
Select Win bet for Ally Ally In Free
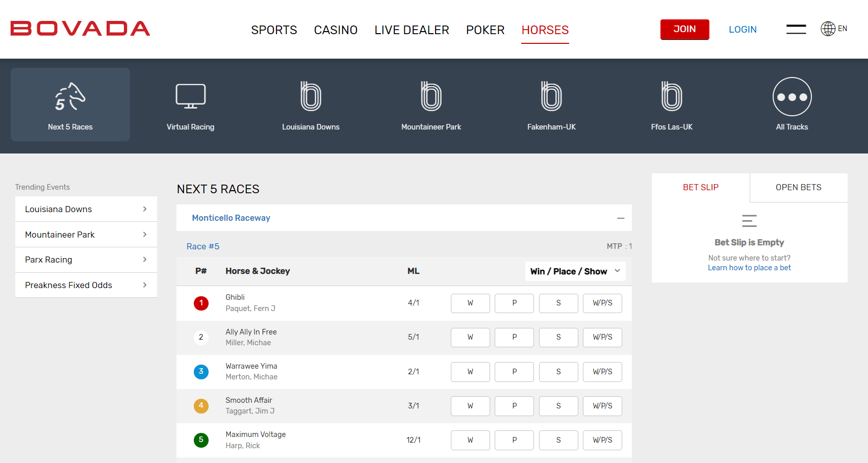pyautogui.click(x=470, y=338)
